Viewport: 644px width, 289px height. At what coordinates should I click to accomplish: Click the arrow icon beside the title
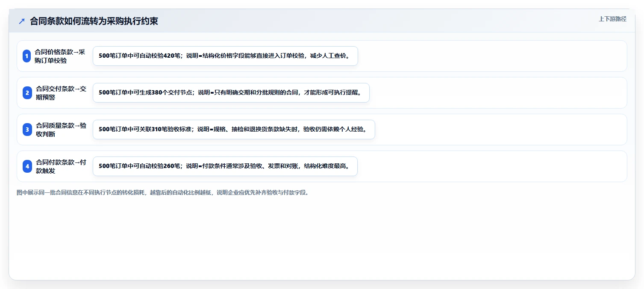(22, 21)
